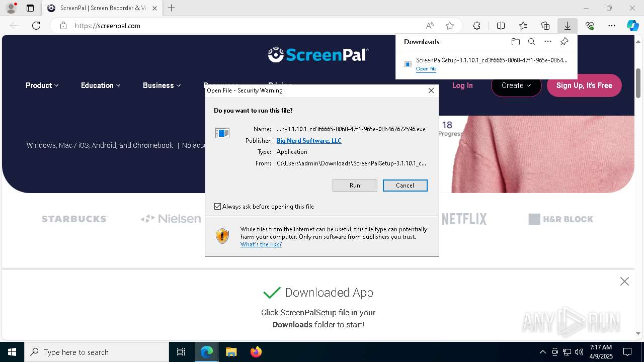The image size is (644, 362).
Task: Open Task View on taskbar
Action: (x=181, y=352)
